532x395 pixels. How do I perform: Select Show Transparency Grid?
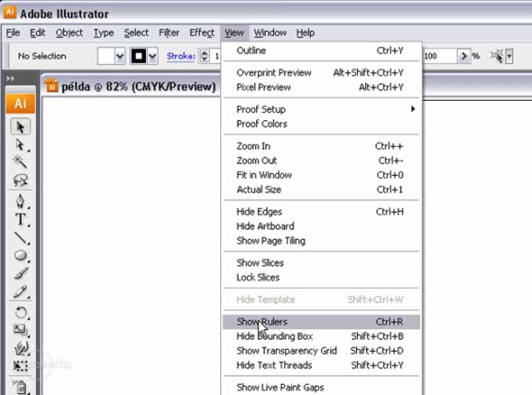321,351
